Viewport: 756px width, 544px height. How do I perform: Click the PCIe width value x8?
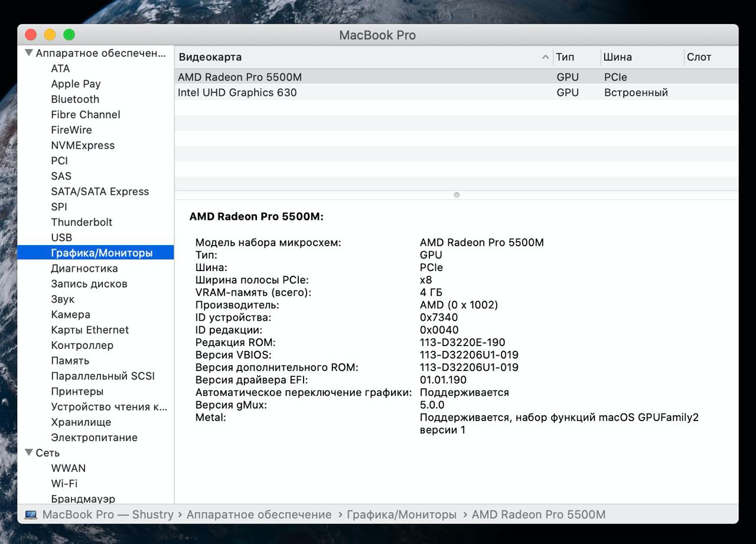point(426,280)
